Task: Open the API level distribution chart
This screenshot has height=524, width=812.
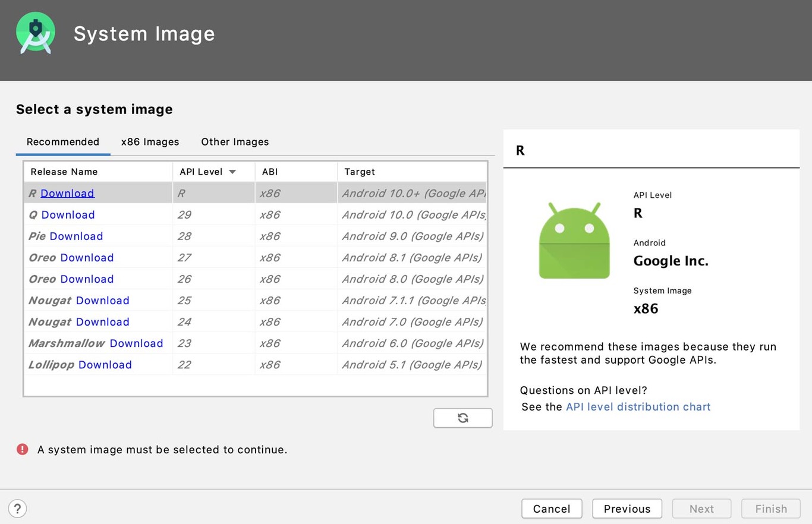Action: click(638, 406)
